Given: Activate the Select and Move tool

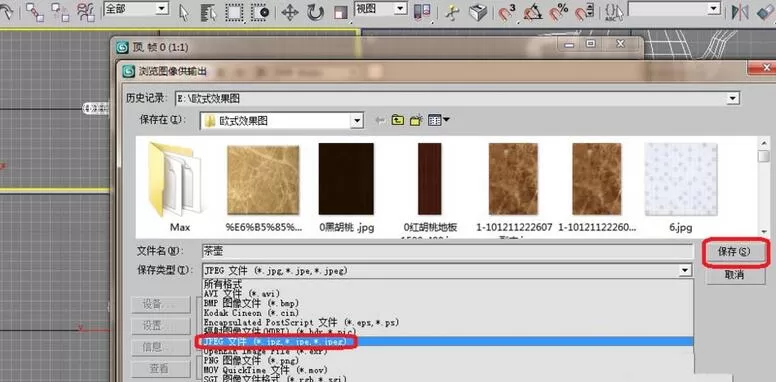Looking at the screenshot, I should (290, 13).
